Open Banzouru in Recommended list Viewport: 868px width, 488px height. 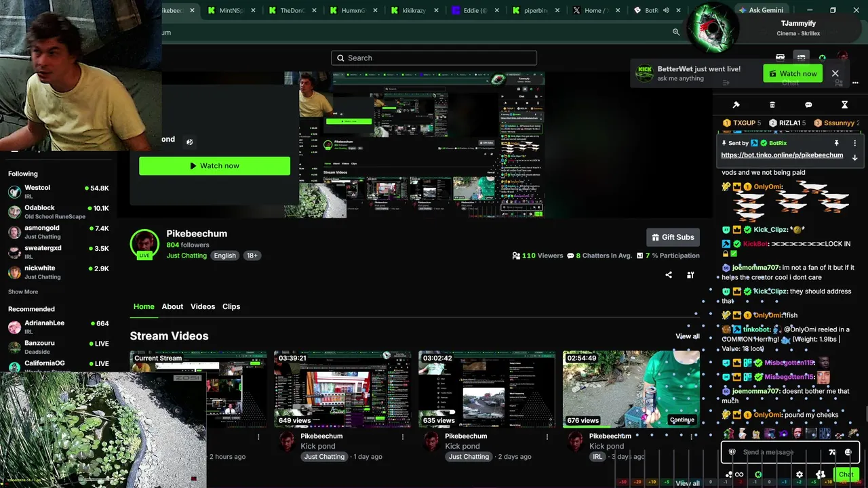58,347
